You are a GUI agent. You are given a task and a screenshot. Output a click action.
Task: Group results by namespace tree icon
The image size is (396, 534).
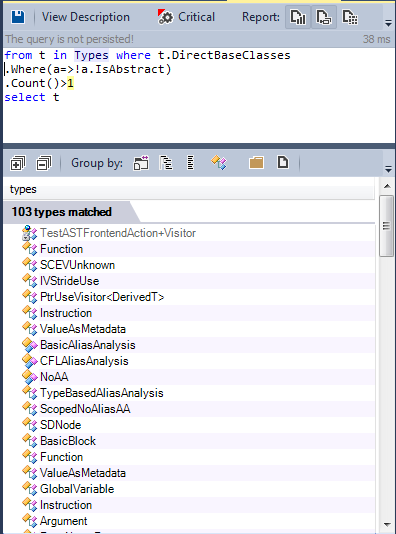click(166, 163)
